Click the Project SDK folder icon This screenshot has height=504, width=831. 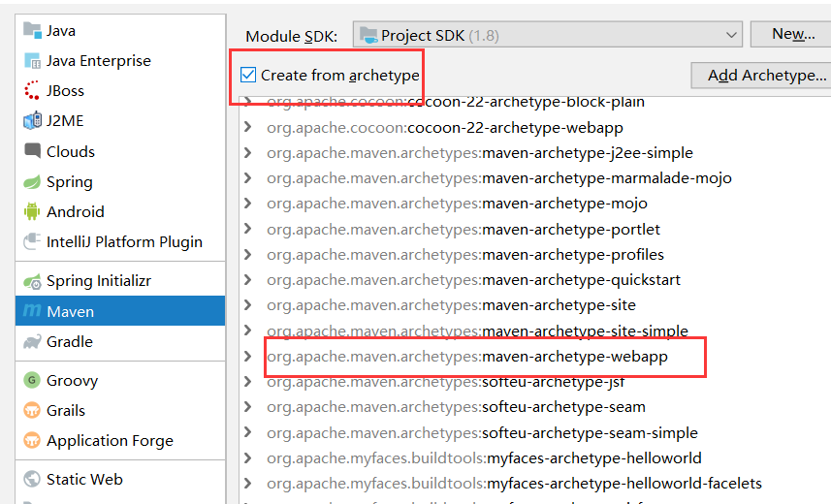point(368,35)
